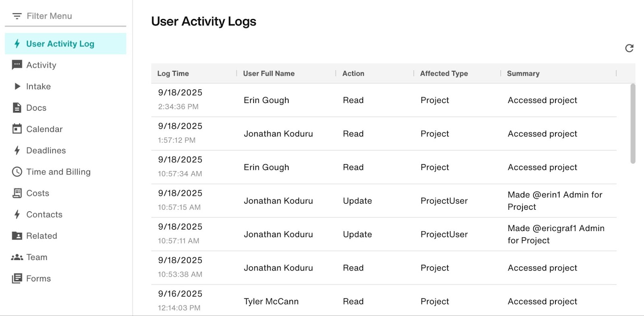The height and width of the screenshot is (316, 644).
Task: Click the Docs document icon
Action: [17, 107]
